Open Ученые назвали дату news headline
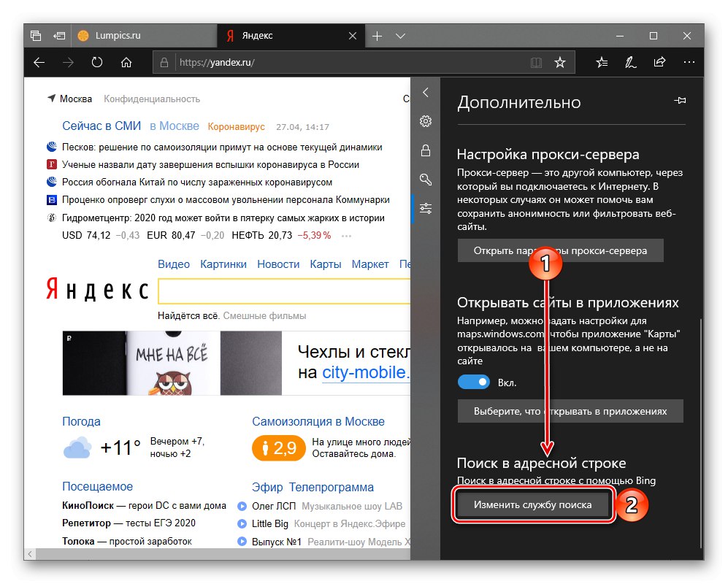The height and width of the screenshot is (584, 728). coord(210,165)
